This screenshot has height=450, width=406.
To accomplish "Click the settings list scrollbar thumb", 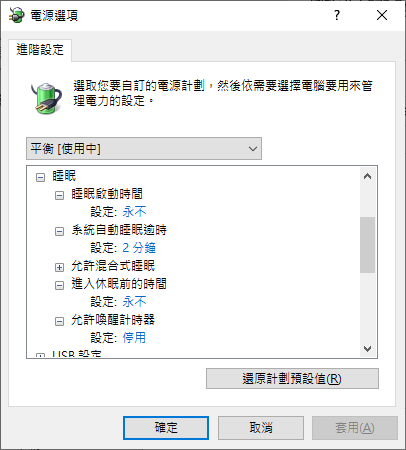I will [367, 245].
